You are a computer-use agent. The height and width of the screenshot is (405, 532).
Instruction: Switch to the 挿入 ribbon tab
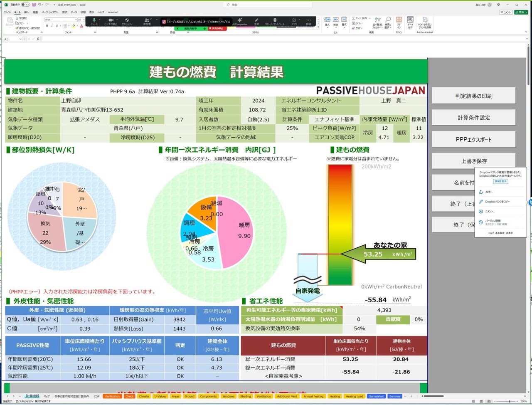[27, 12]
